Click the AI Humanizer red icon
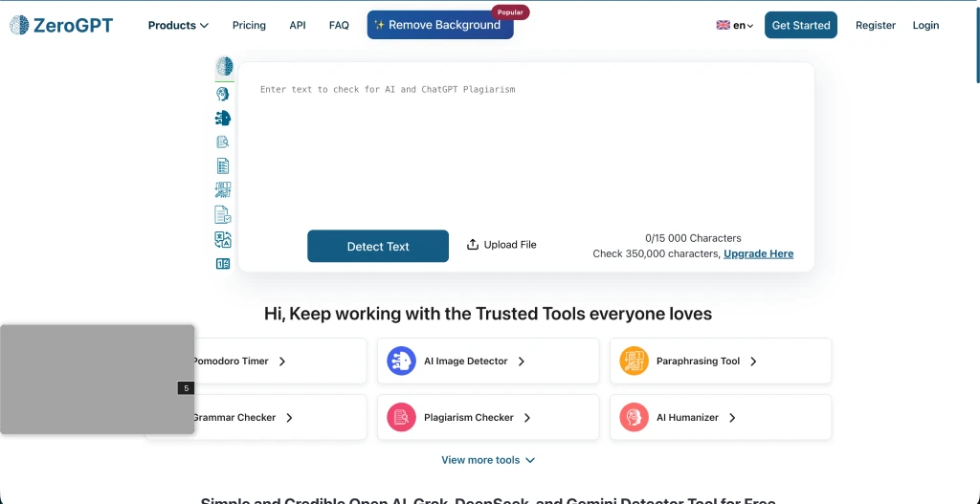Image resolution: width=980 pixels, height=504 pixels. [x=634, y=417]
